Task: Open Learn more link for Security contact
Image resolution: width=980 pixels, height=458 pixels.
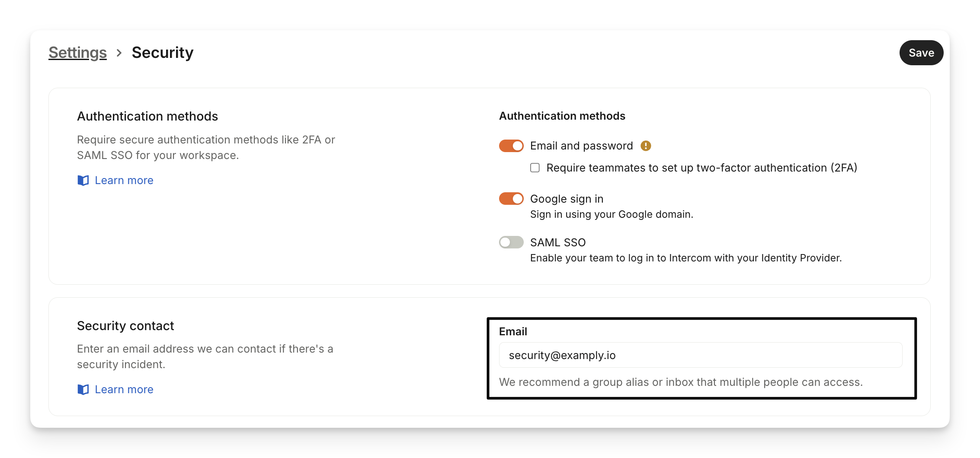Action: tap(124, 389)
